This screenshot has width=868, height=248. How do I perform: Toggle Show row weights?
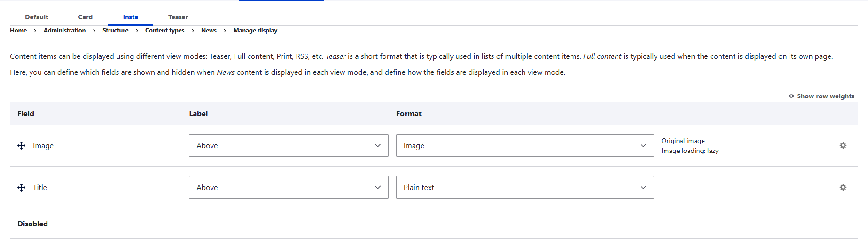(x=821, y=96)
